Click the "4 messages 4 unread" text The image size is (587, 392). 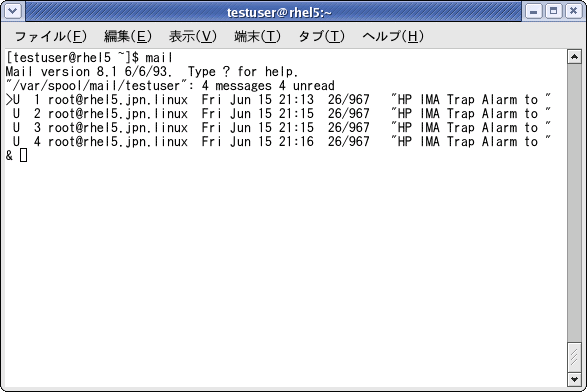pos(268,86)
